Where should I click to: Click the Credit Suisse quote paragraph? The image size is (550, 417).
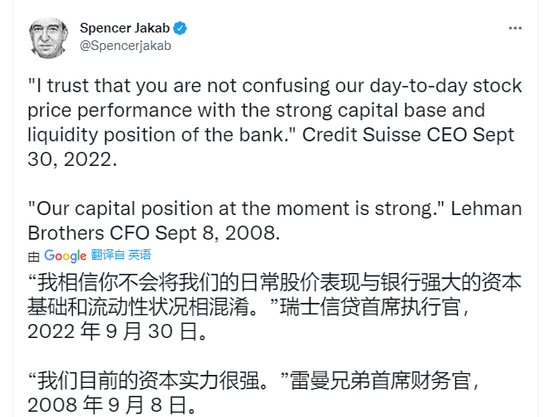click(275, 122)
